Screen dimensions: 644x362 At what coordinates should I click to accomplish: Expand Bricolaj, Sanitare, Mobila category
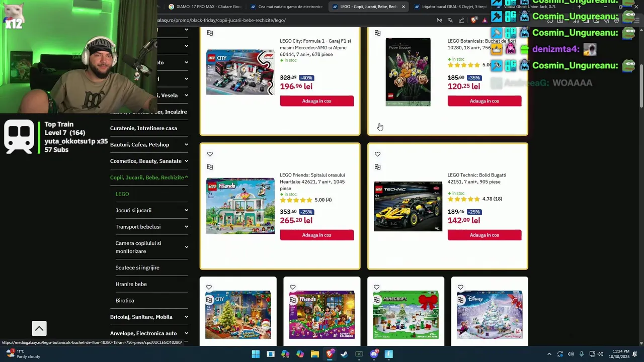point(186,317)
